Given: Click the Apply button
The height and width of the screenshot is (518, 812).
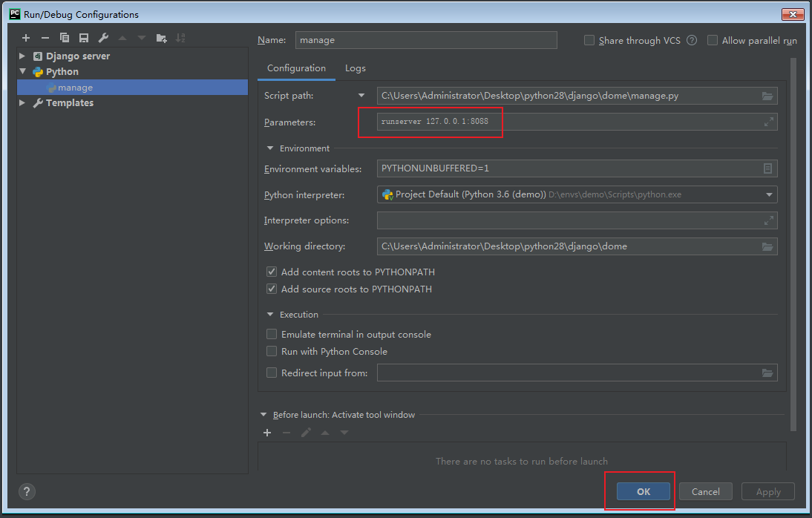Looking at the screenshot, I should pyautogui.click(x=768, y=491).
